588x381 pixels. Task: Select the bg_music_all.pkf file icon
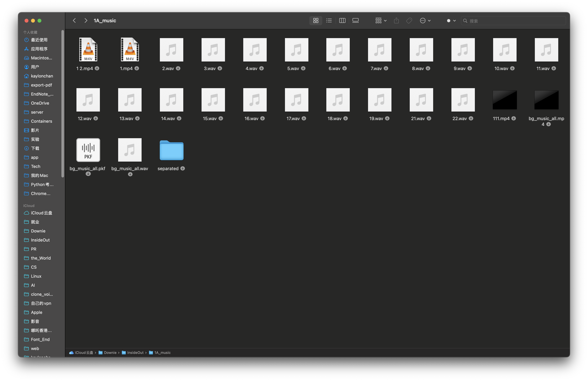pos(88,150)
